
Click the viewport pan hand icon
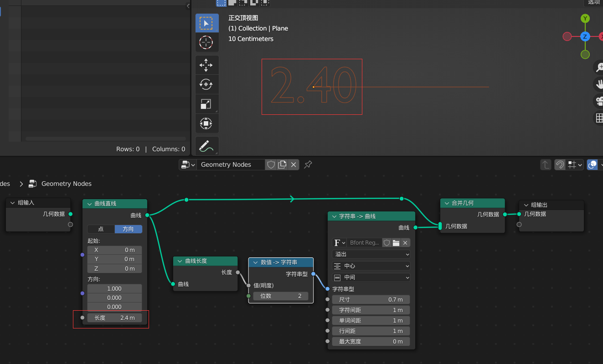click(599, 84)
